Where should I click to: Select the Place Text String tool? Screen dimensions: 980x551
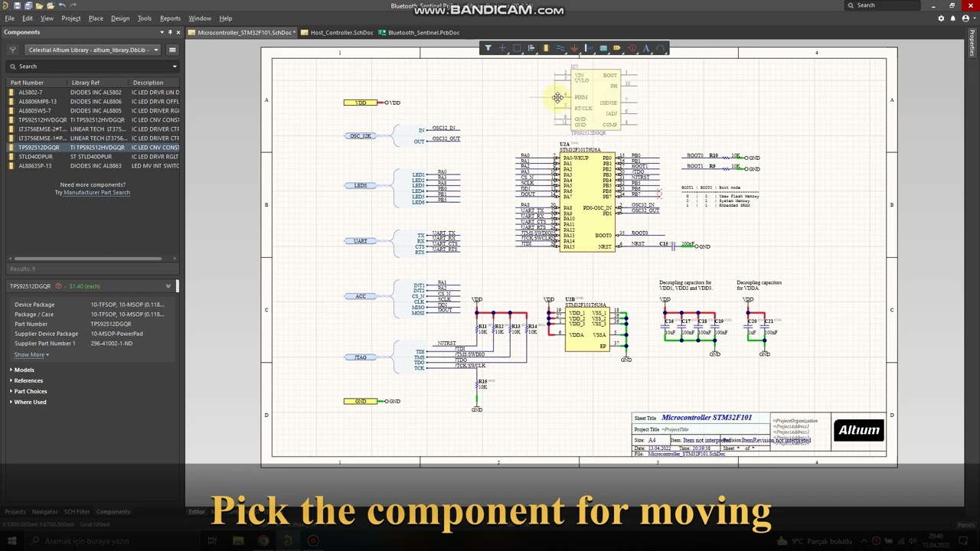pyautogui.click(x=646, y=48)
